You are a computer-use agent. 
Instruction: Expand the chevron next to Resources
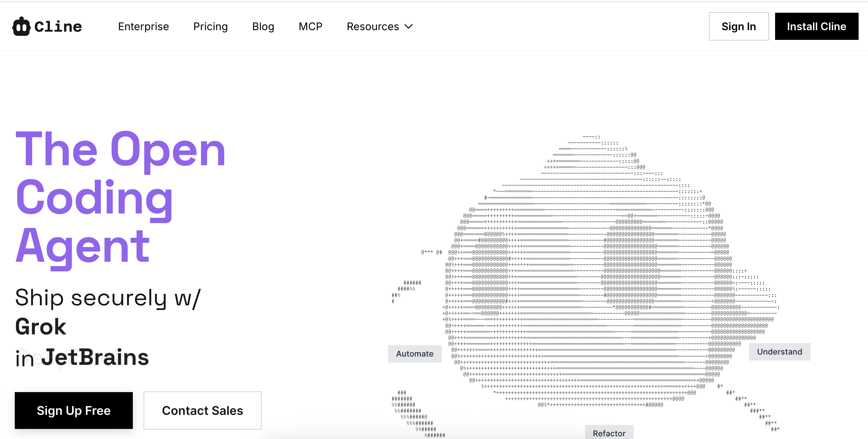[x=409, y=26]
